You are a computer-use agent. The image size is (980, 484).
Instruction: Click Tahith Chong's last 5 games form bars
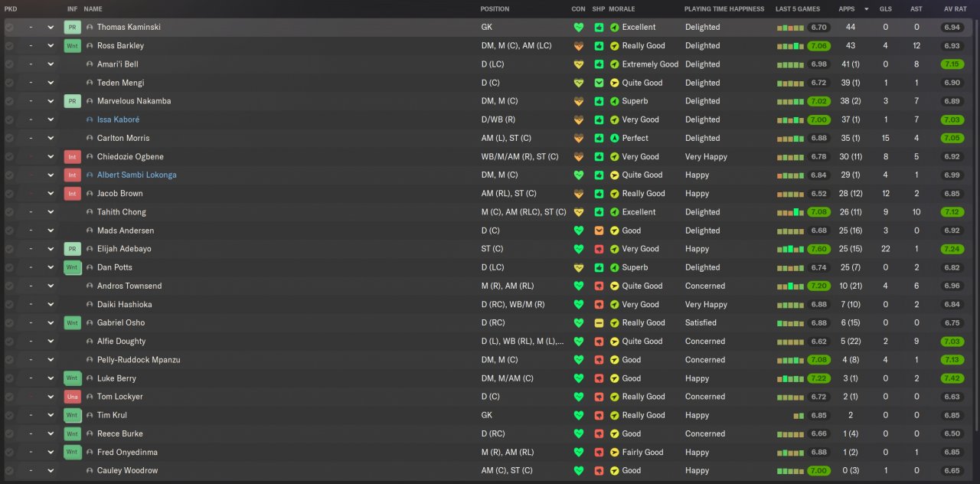(790, 212)
